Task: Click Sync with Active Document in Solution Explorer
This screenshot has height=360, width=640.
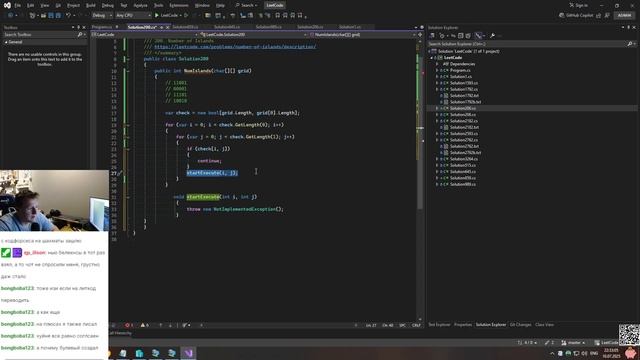Action: pyautogui.click(x=453, y=36)
